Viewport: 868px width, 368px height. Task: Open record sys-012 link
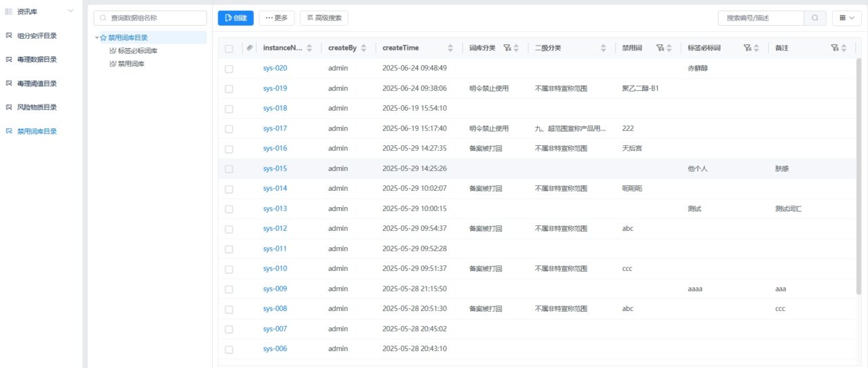tap(275, 229)
